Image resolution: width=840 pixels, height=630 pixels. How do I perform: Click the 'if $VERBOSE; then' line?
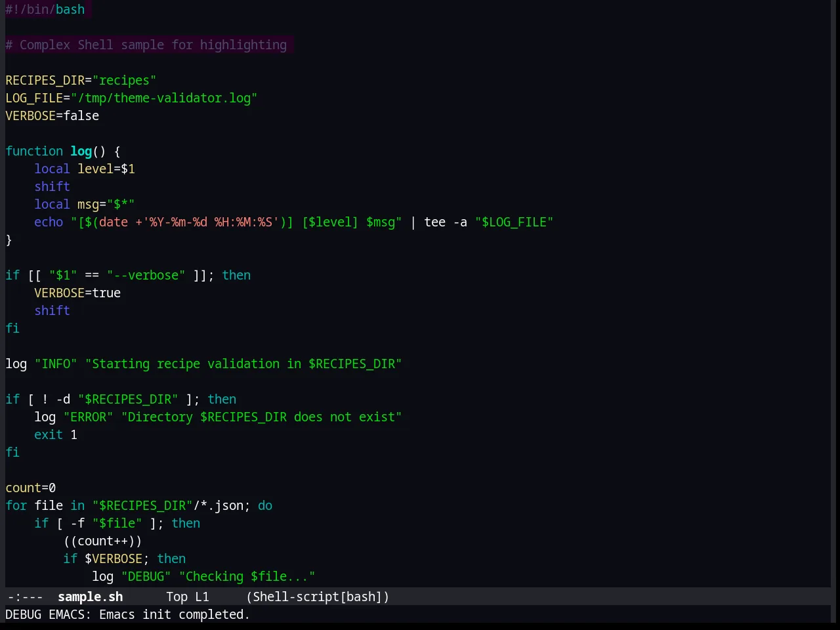pos(125,558)
